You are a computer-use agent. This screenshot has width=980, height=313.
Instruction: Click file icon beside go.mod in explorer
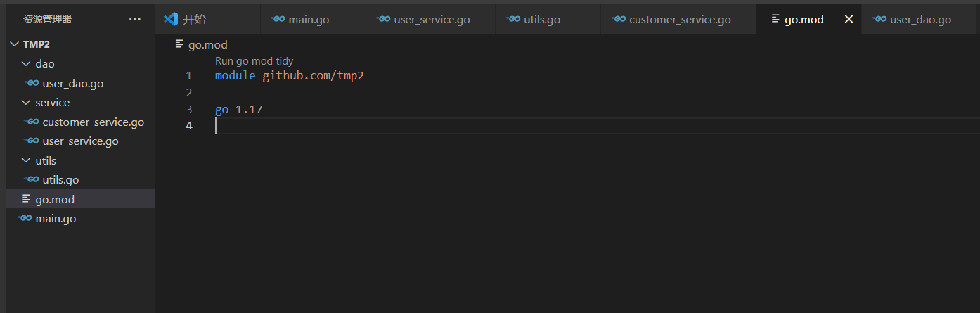(27, 199)
